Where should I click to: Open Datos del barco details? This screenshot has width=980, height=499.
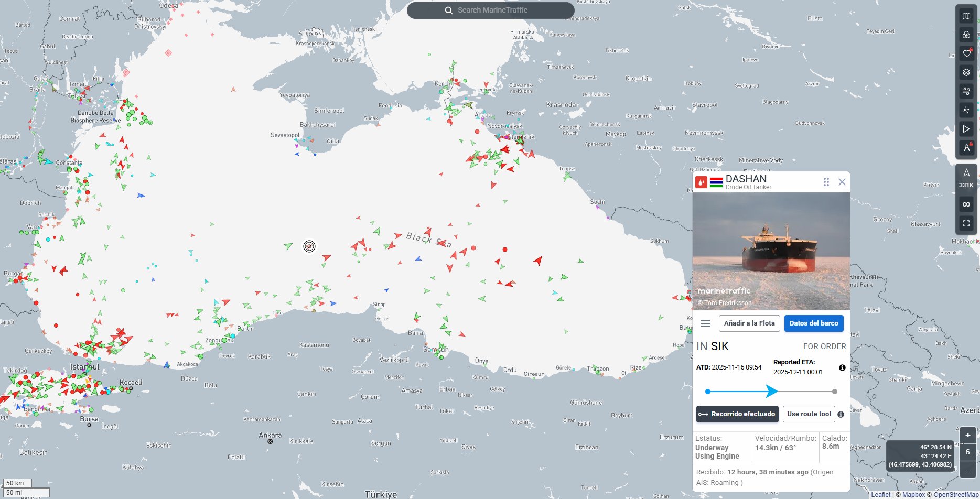coord(814,323)
